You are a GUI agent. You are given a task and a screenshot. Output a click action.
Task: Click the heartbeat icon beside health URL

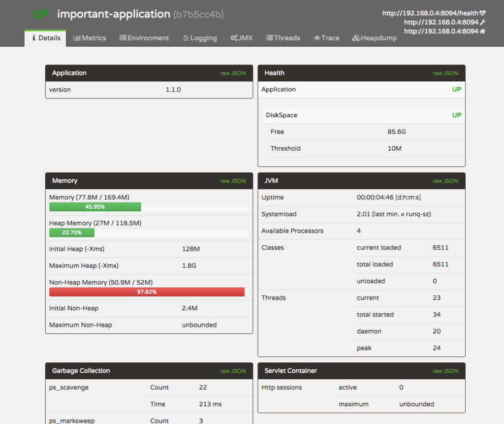[x=482, y=13]
